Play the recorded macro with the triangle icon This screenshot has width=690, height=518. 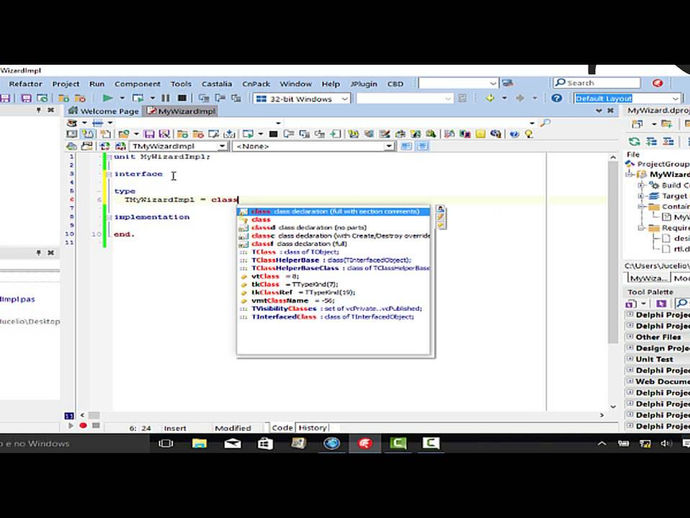tap(70, 426)
